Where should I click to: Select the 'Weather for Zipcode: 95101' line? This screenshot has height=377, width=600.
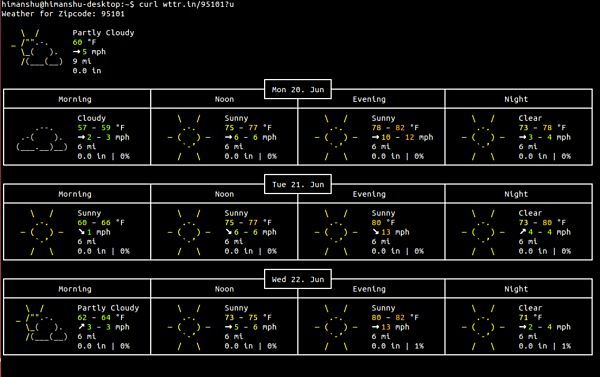pos(63,14)
